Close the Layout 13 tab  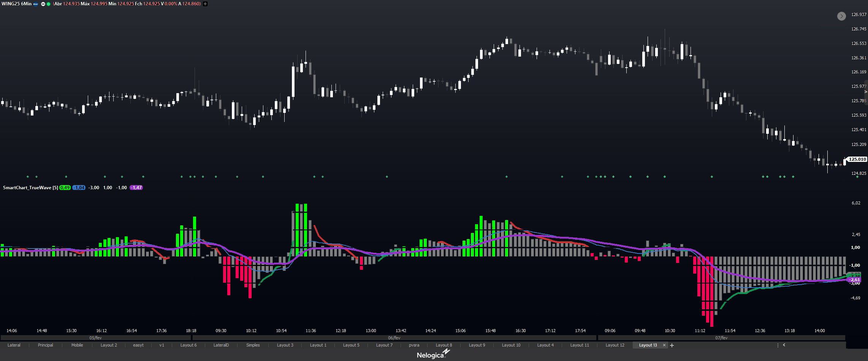664,345
